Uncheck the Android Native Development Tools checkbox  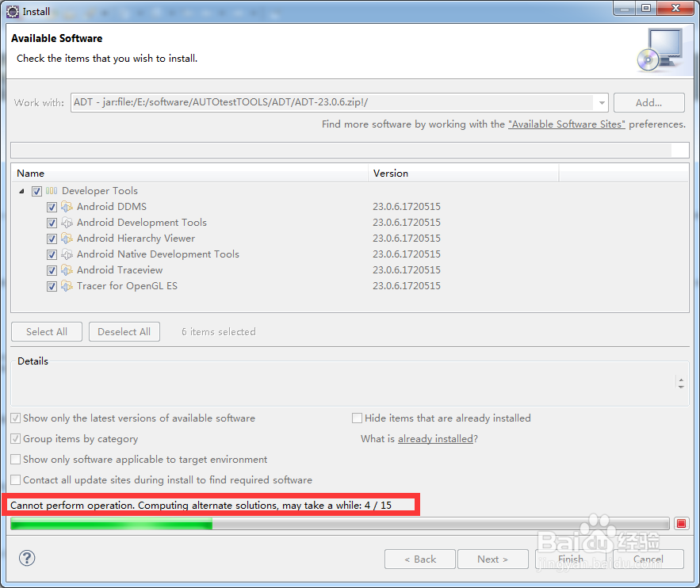[x=52, y=254]
